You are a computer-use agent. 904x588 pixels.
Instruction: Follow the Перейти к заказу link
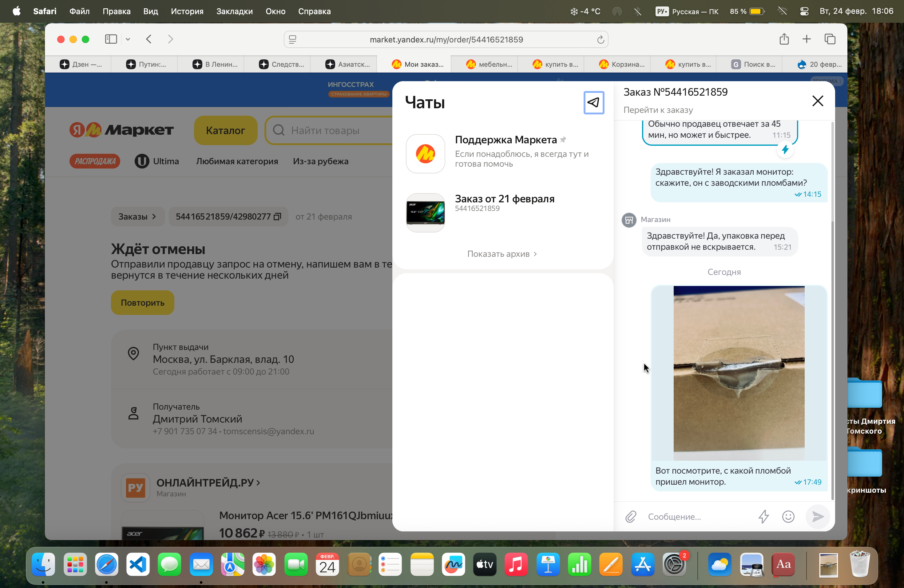658,110
